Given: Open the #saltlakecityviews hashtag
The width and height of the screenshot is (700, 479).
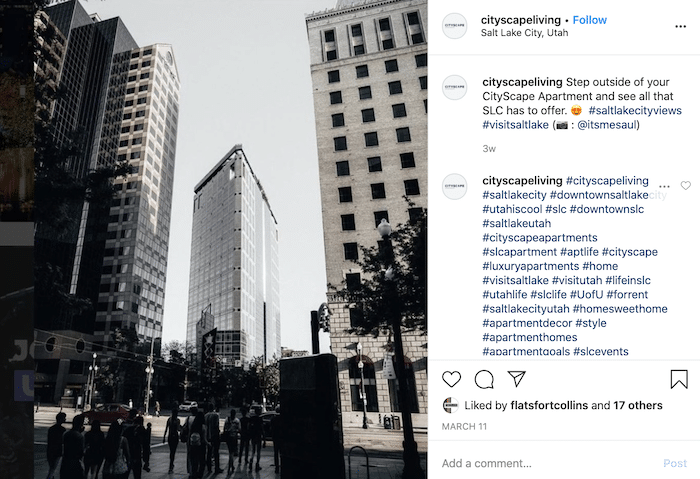Looking at the screenshot, I should coord(635,110).
